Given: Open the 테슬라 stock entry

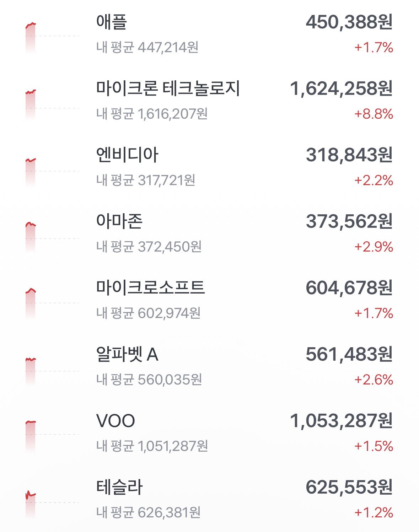Looking at the screenshot, I should [x=119, y=487].
